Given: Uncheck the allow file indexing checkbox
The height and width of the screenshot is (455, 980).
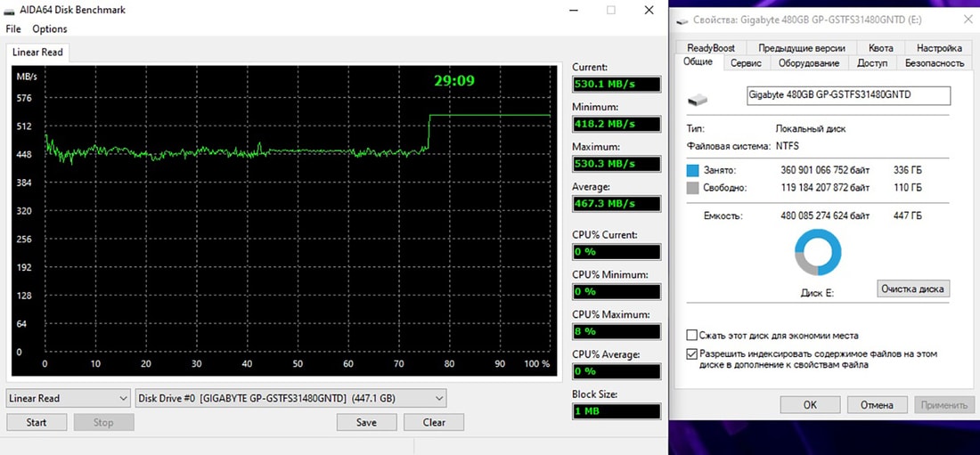Looking at the screenshot, I should (x=692, y=353).
